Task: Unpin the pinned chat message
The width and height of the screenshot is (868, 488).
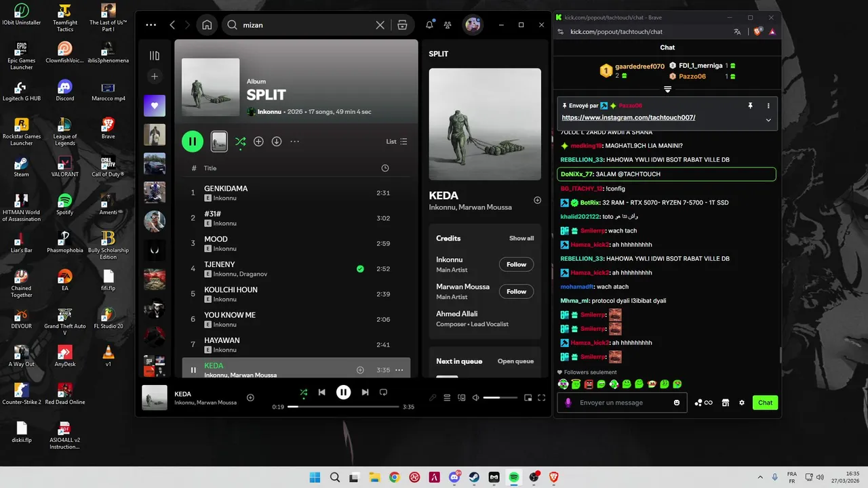Action: pyautogui.click(x=750, y=106)
